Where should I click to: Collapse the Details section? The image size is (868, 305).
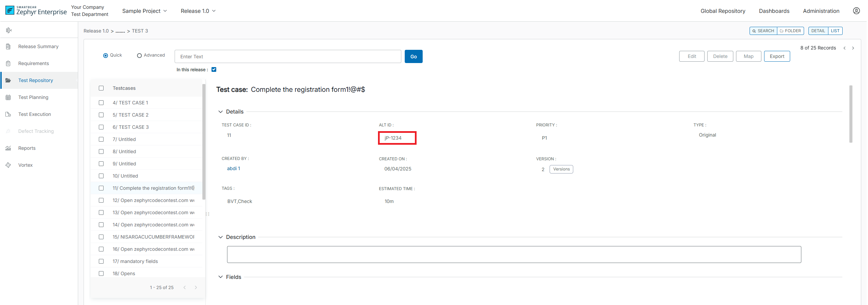[x=221, y=112]
